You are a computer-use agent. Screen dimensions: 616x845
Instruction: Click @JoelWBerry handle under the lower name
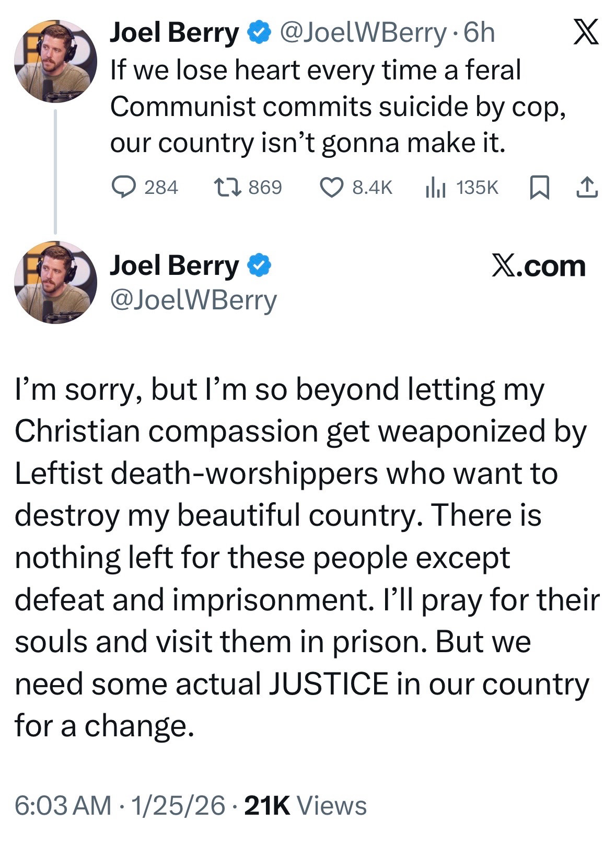click(x=193, y=300)
